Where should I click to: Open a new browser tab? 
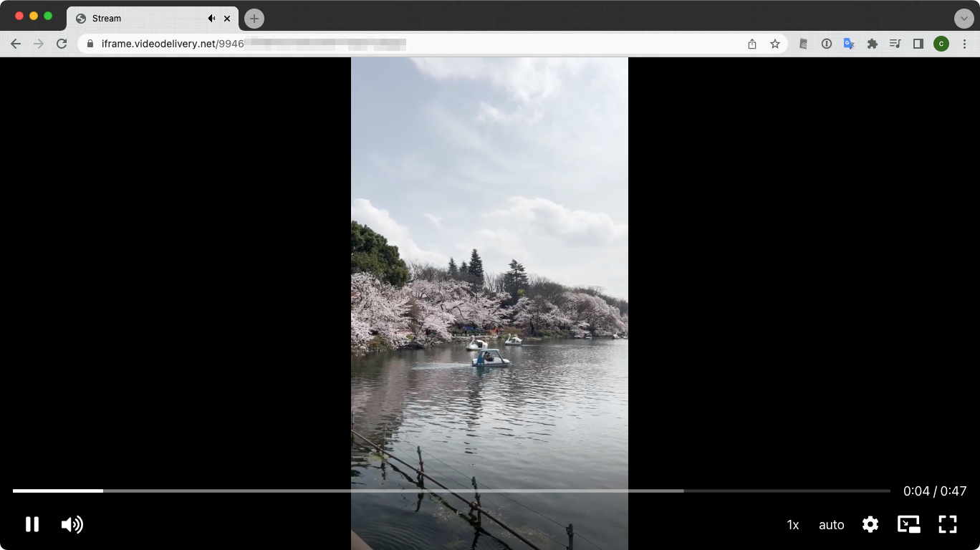pyautogui.click(x=254, y=18)
